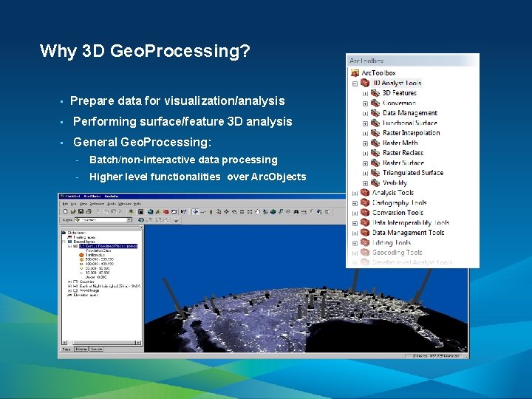Open the View menu in ArcGlobe
Screen dimensions: 532x399
pos(83,204)
